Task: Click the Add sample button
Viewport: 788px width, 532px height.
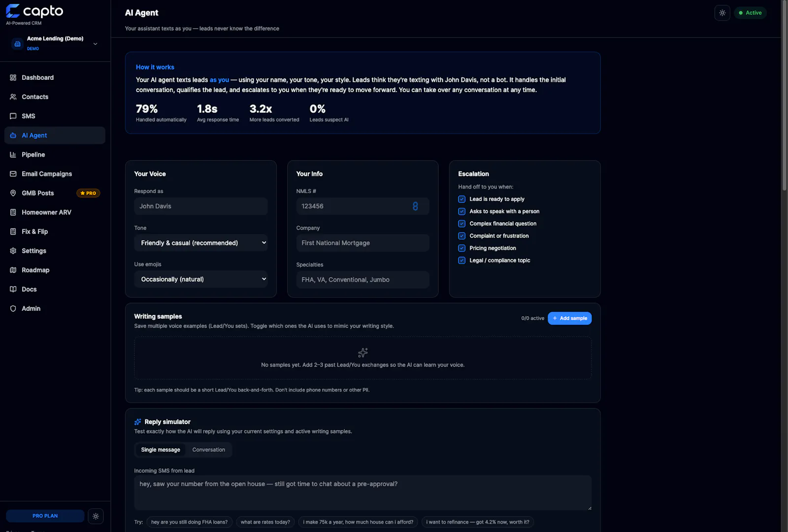Action: pyautogui.click(x=570, y=318)
